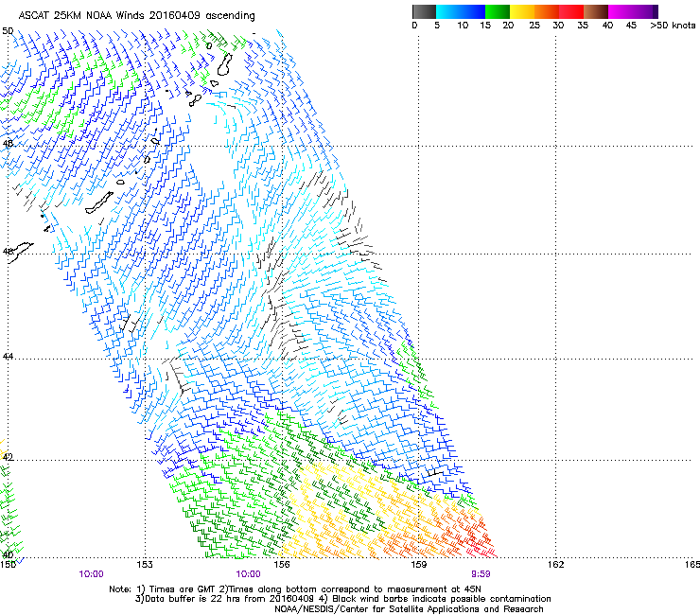
Task: Click the '25' legend scale label
Action: pos(534,26)
